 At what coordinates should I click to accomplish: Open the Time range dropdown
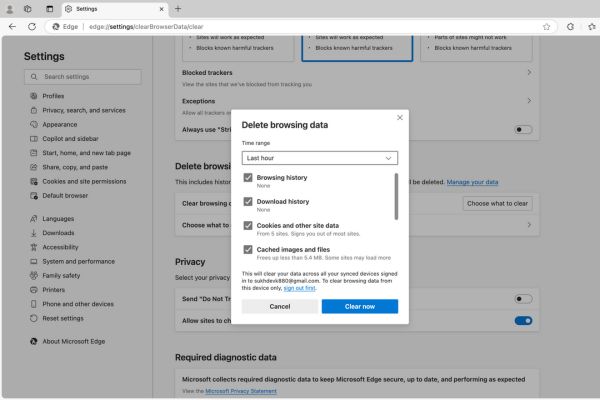click(x=320, y=158)
